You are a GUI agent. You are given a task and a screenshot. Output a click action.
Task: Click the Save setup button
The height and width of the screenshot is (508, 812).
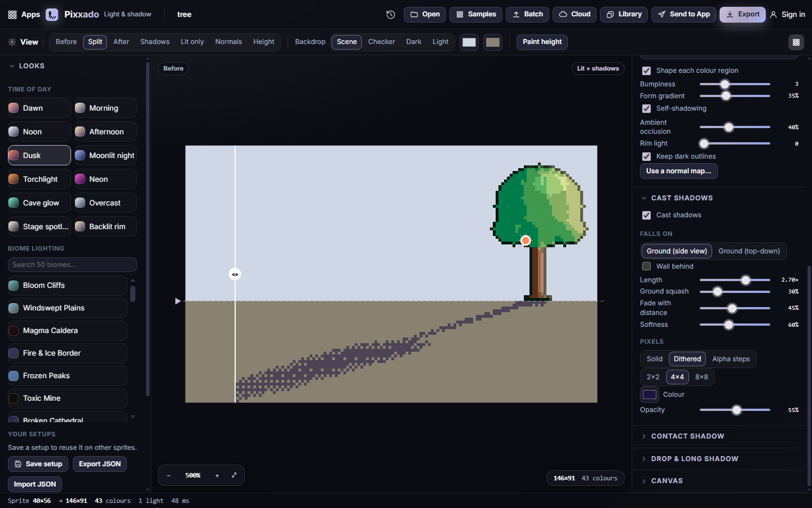[x=38, y=464]
